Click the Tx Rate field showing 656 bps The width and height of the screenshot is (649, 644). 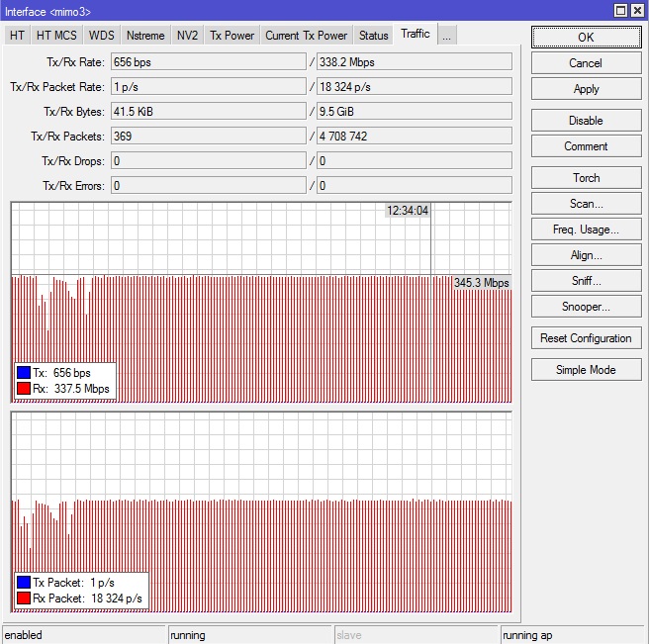tap(209, 62)
